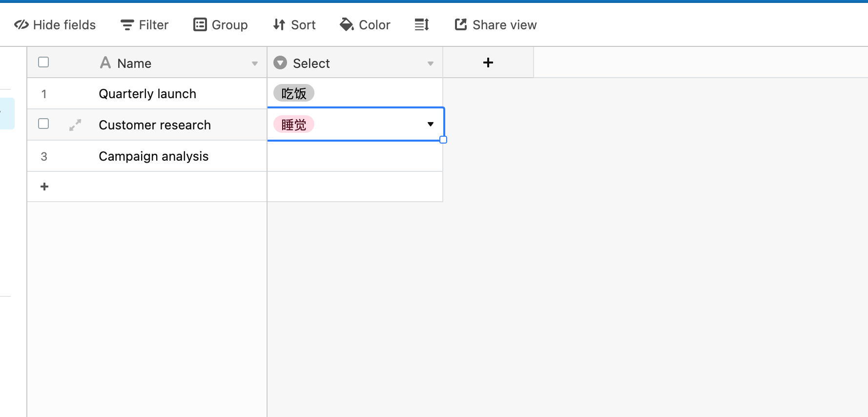868x417 pixels.
Task: Open the Filter options
Action: 144,25
